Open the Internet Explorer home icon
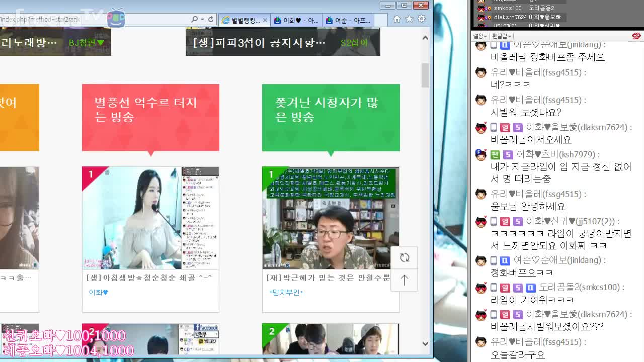This screenshot has height=362, width=644. coord(397,19)
